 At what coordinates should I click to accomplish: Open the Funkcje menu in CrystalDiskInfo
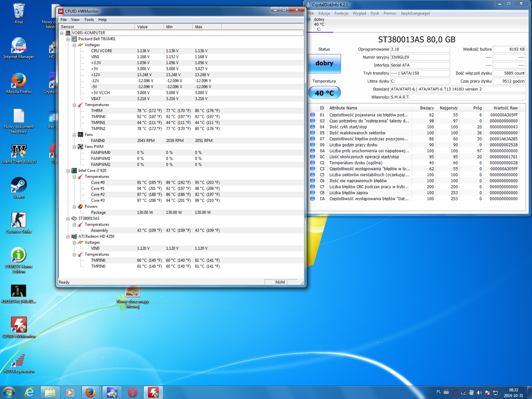pyautogui.click(x=341, y=13)
